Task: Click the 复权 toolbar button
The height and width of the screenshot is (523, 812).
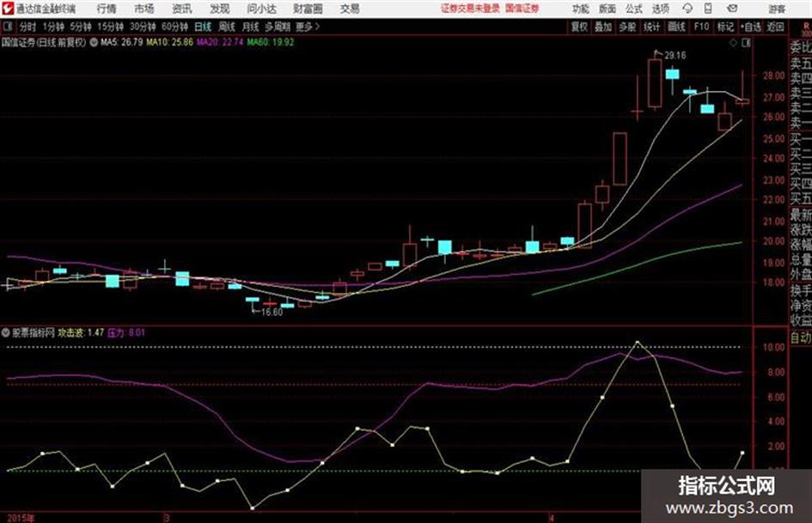Action: [579, 27]
